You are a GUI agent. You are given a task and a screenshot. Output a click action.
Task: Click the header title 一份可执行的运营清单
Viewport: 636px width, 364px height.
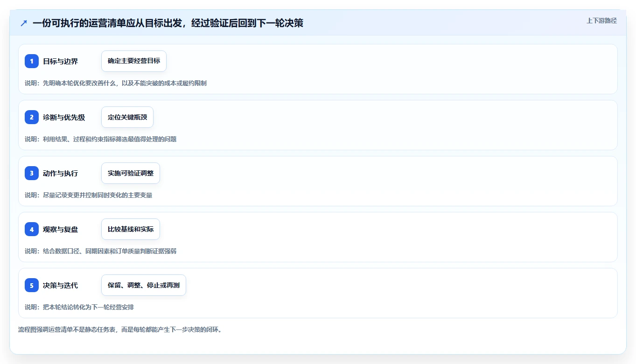coord(168,23)
